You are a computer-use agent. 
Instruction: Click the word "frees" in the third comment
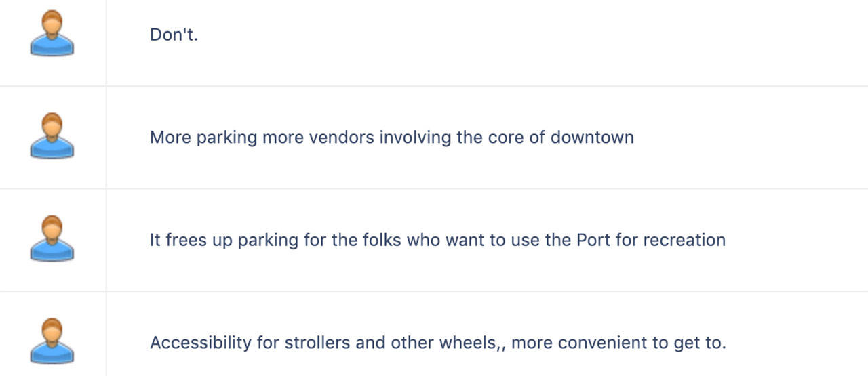tap(186, 241)
